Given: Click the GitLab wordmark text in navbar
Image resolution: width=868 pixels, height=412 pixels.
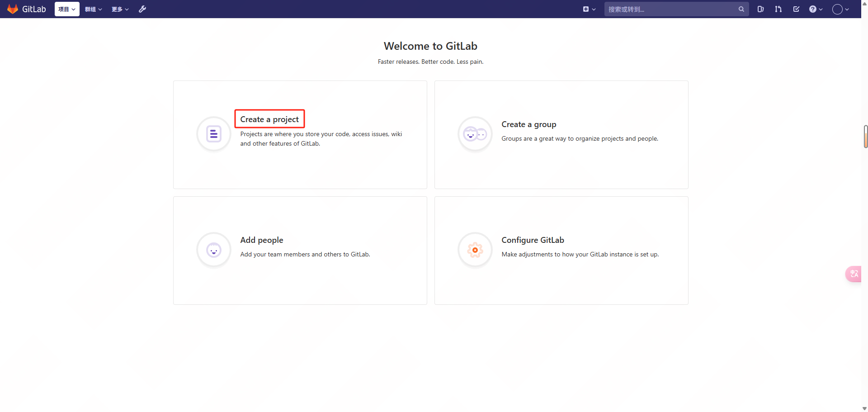Looking at the screenshot, I should coord(34,9).
